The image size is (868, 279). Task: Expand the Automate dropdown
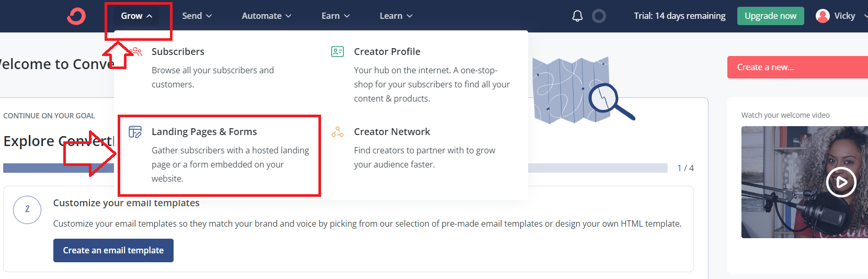[266, 16]
